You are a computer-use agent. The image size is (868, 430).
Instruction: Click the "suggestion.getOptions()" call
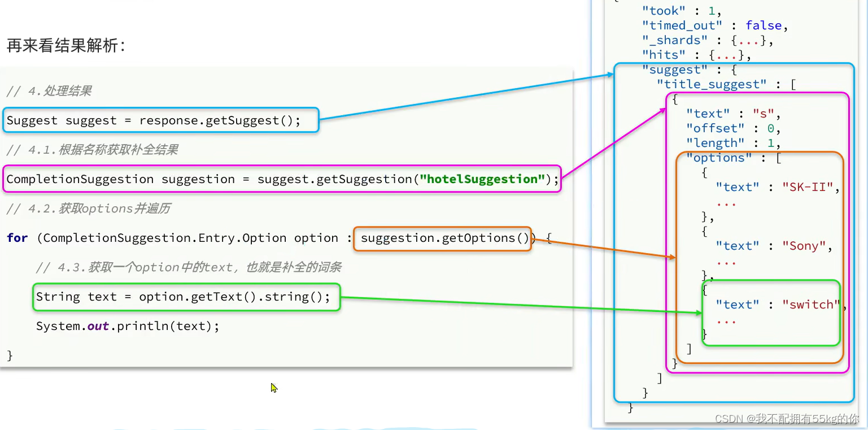pyautogui.click(x=445, y=238)
